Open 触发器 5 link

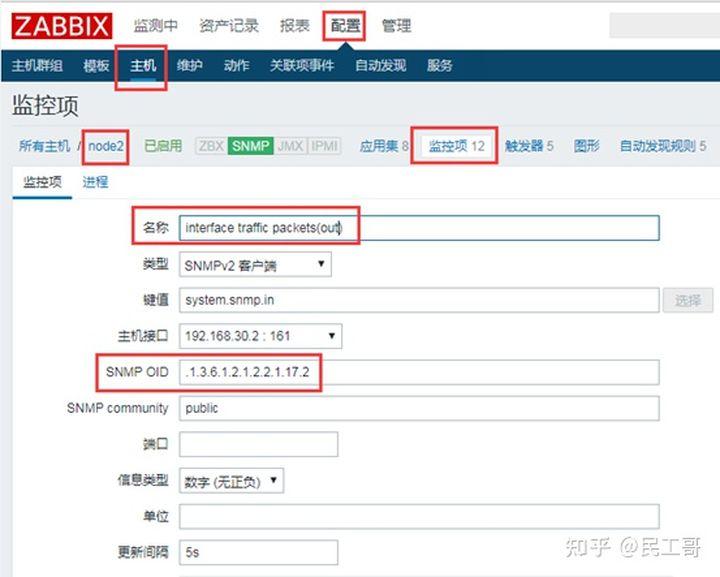point(529,146)
